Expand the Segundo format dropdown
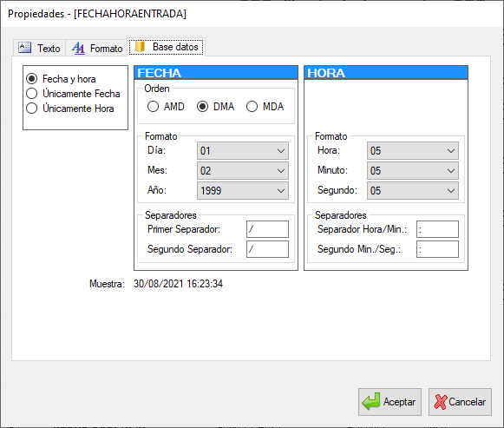This screenshot has width=504, height=428. pyautogui.click(x=413, y=191)
